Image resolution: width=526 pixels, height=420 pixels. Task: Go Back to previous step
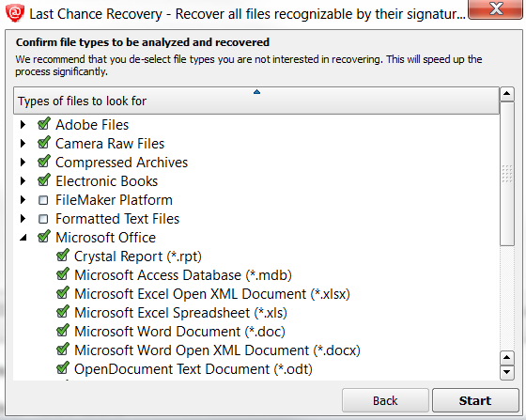click(x=385, y=400)
